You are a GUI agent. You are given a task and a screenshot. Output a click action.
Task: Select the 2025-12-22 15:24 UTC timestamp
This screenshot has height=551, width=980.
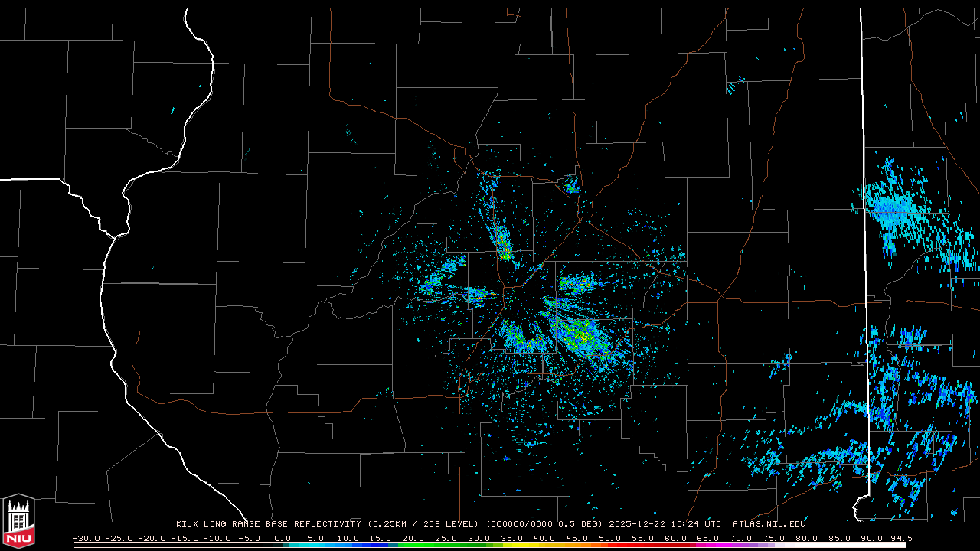tap(665, 524)
